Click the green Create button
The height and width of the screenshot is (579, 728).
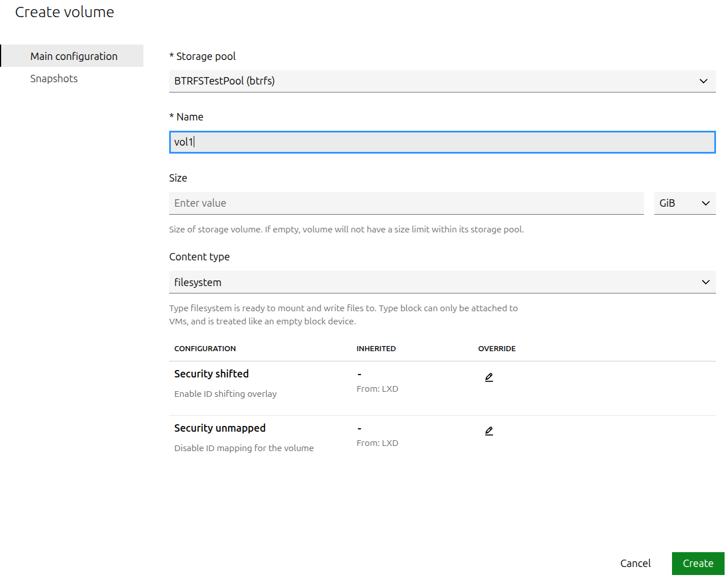[x=697, y=563]
